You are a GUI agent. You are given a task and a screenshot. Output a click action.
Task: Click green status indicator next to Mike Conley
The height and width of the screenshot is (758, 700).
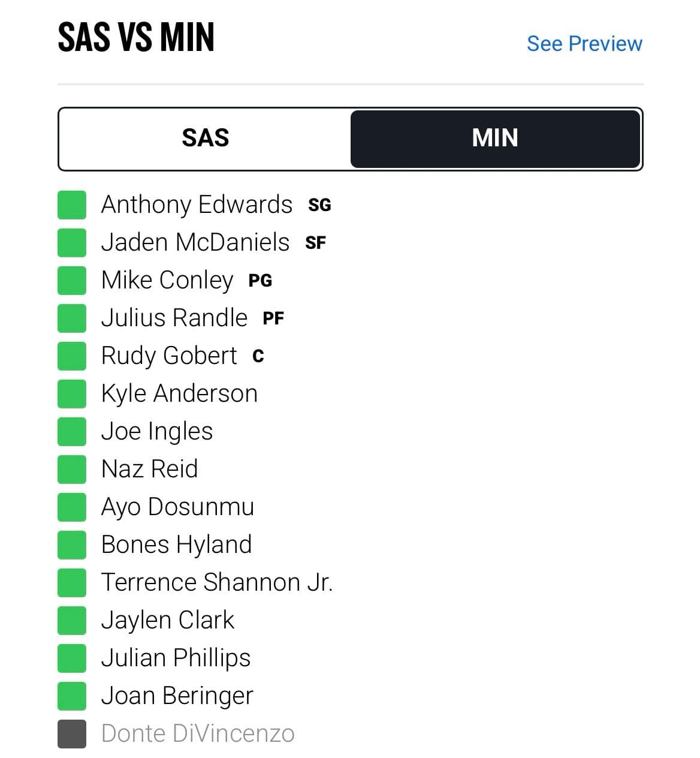(72, 280)
